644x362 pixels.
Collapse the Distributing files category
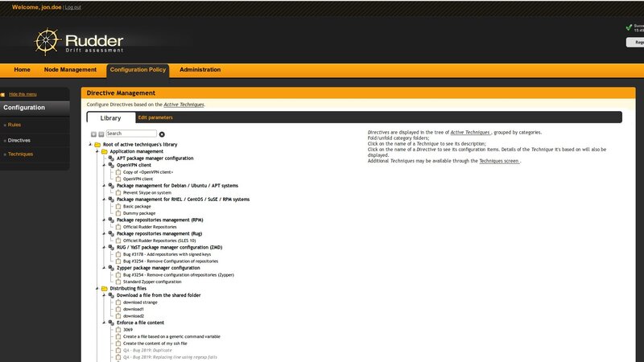[x=97, y=289]
